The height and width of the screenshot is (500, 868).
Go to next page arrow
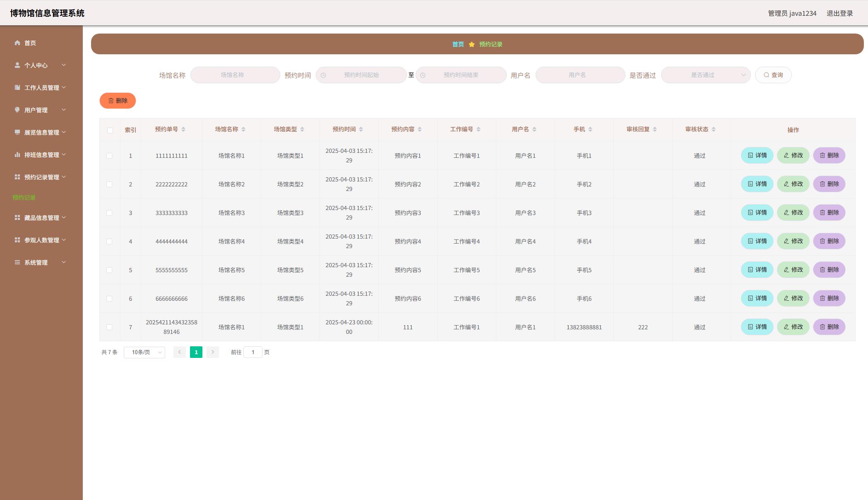click(212, 352)
